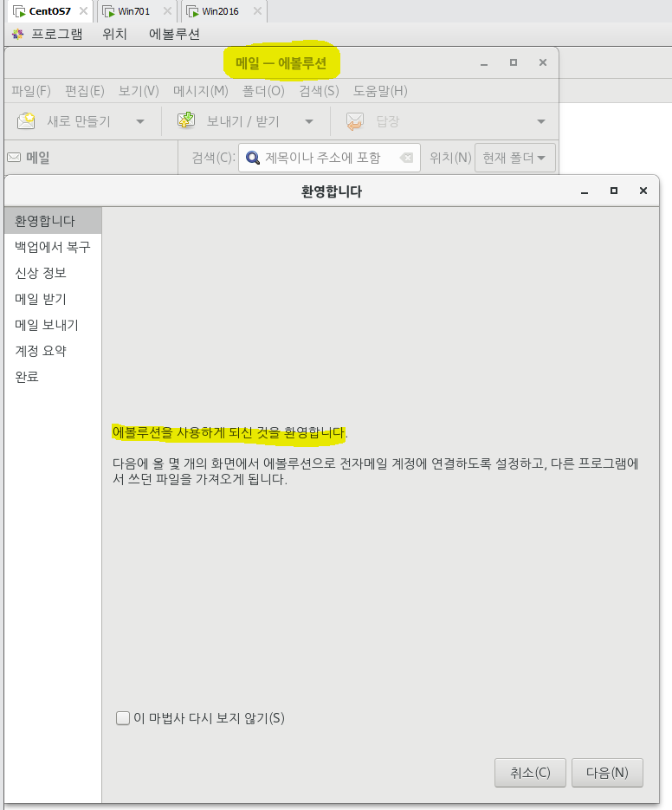Click the Send/Receive icon in toolbar
Screen dimensions: 672x810
tap(186, 120)
